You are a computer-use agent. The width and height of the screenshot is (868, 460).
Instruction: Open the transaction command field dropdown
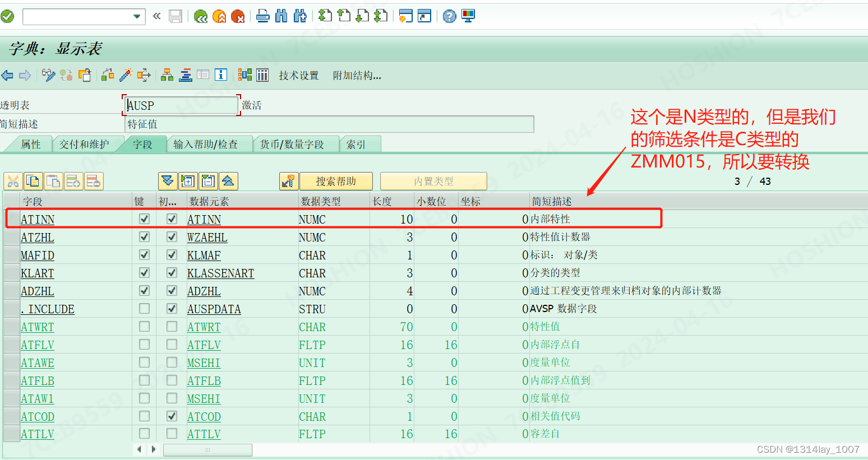tap(137, 16)
